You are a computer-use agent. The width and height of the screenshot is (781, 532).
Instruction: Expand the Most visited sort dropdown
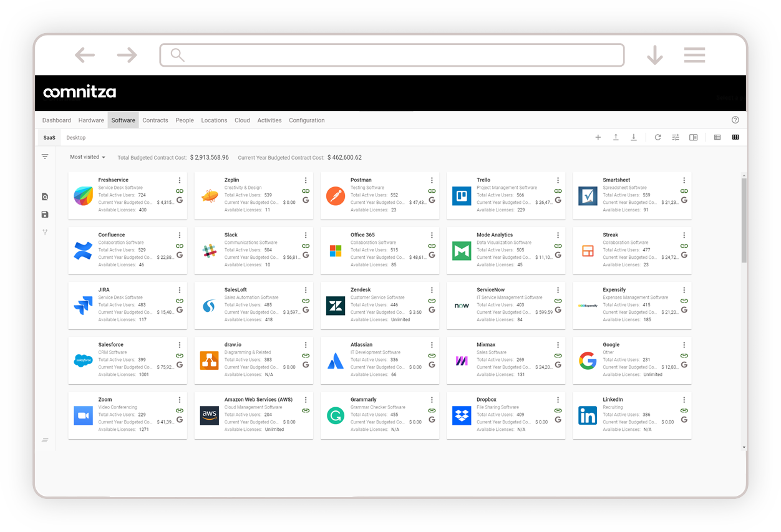[x=88, y=157]
